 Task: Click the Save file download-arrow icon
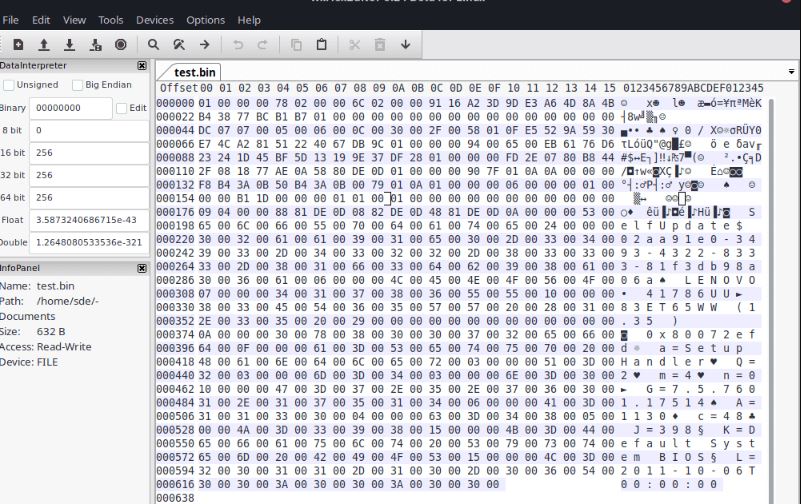(69, 45)
